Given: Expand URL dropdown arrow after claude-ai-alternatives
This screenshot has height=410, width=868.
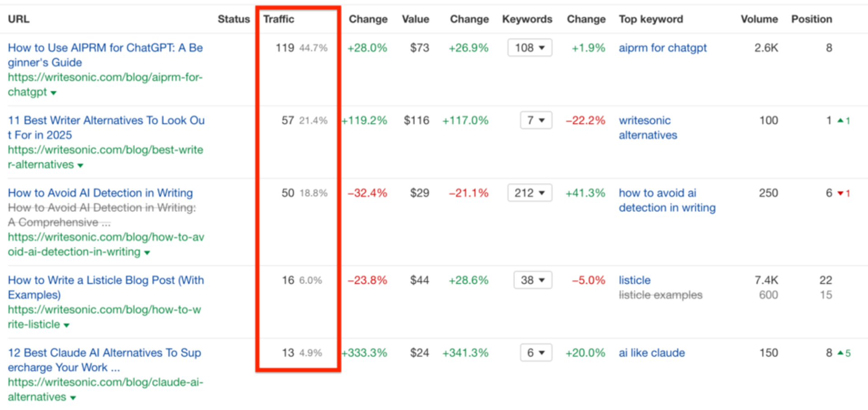Looking at the screenshot, I should 73,398.
